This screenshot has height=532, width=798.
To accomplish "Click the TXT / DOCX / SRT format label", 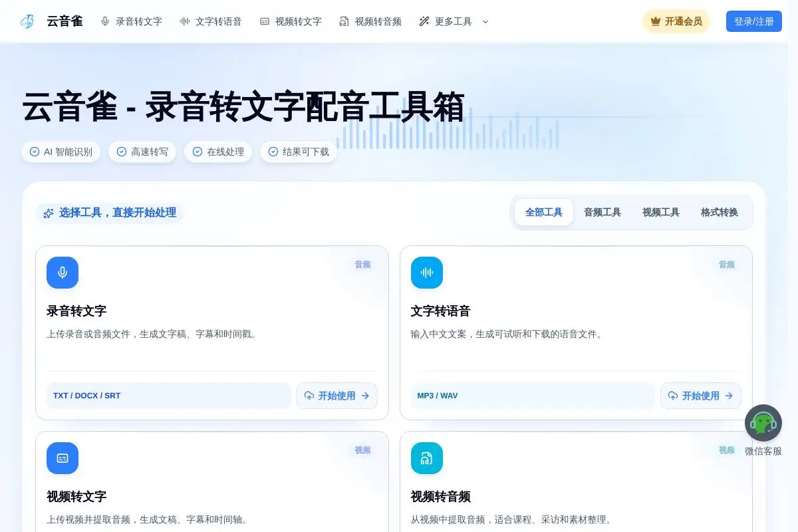I will [x=87, y=396].
